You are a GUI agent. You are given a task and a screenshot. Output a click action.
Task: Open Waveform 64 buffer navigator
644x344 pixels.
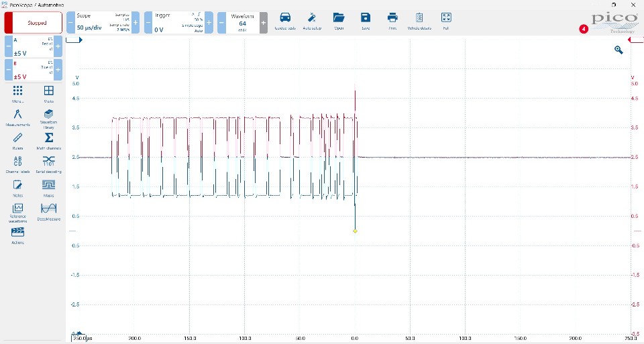coord(242,23)
